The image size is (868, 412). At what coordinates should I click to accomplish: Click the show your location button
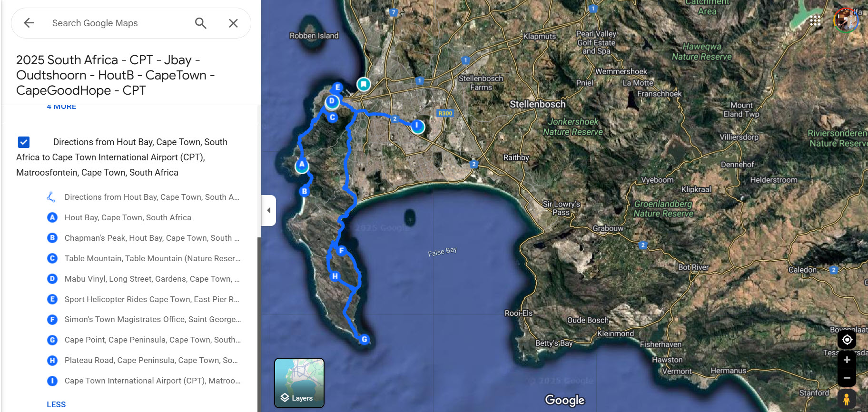pos(847,340)
